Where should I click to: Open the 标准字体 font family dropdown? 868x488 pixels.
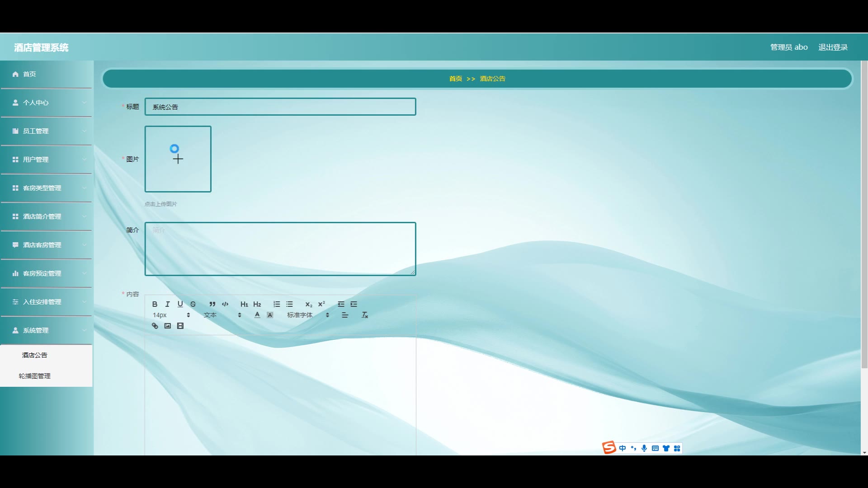pyautogui.click(x=307, y=315)
